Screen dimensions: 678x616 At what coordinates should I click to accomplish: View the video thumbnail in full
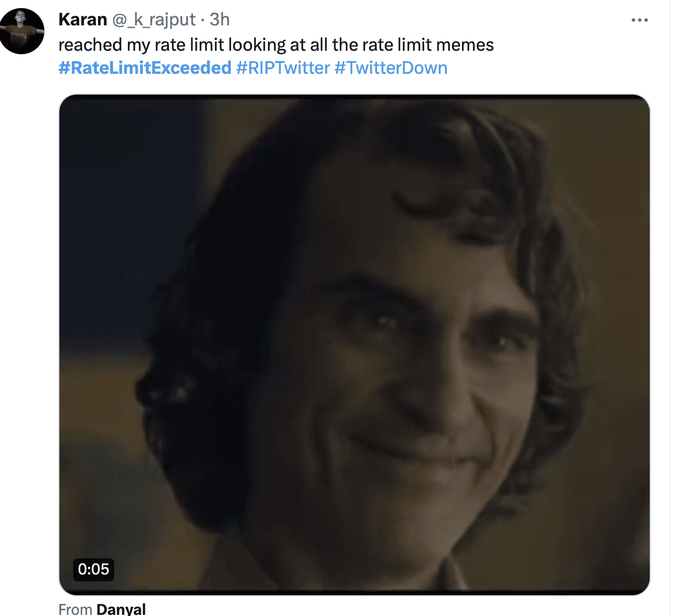coord(355,344)
